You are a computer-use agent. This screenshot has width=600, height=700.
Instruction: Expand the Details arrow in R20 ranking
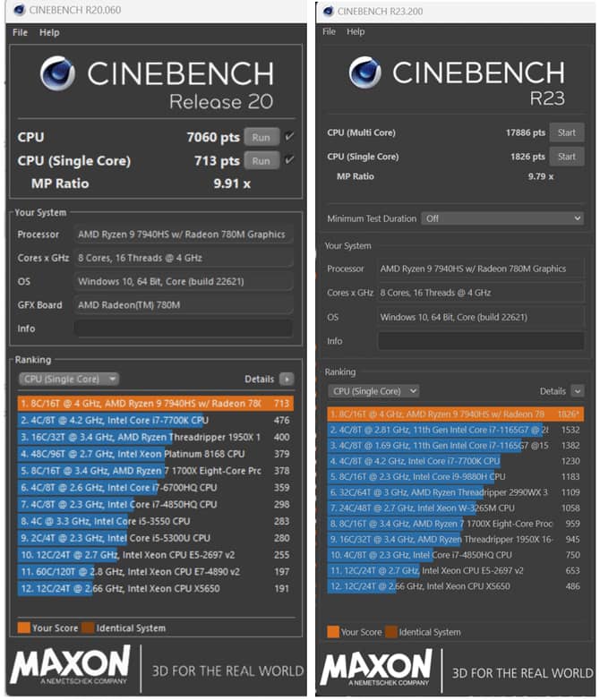(287, 379)
